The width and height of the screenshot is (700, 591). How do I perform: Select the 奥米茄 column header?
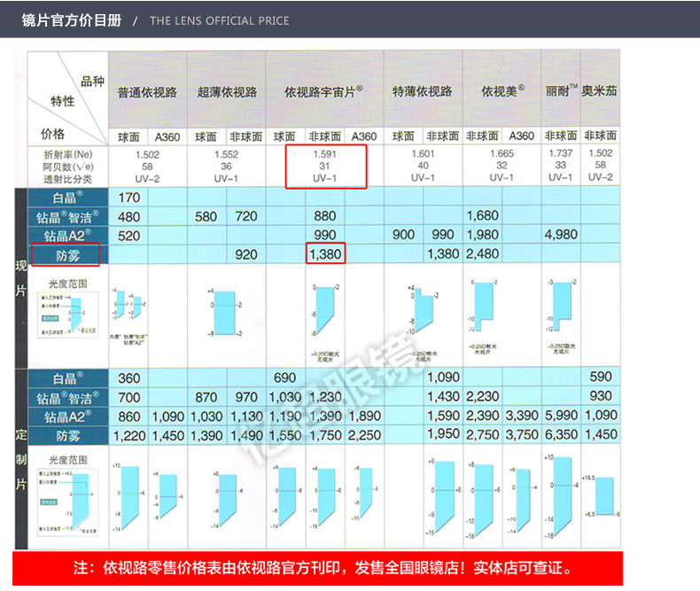(599, 90)
